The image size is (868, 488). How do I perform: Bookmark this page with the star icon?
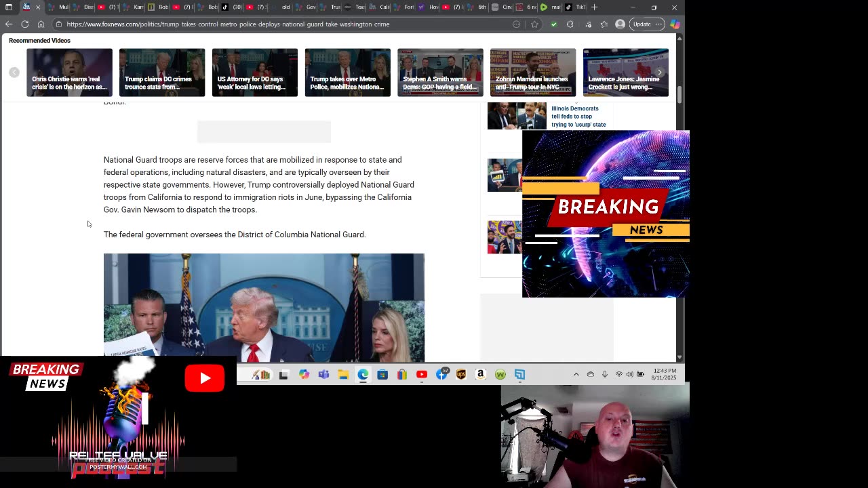click(x=534, y=24)
